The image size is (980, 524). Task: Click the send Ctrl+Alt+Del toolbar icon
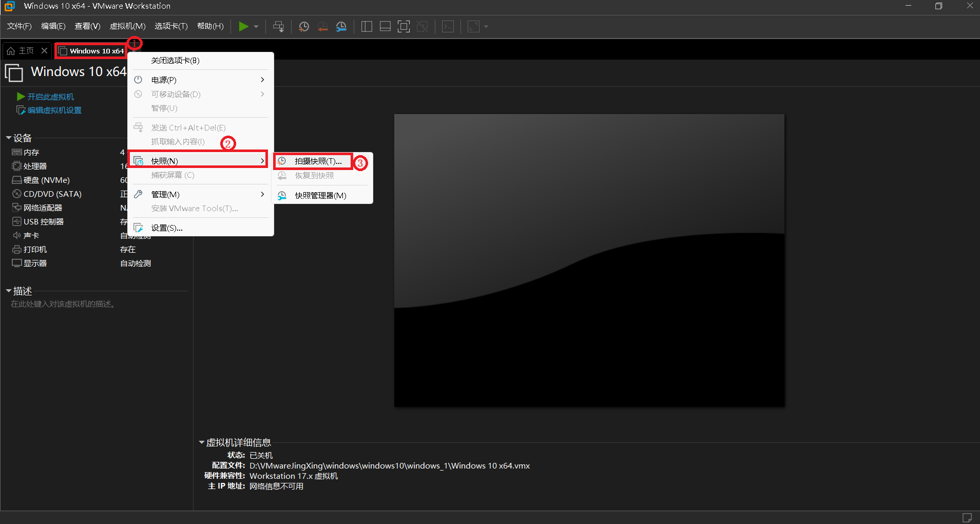coord(278,27)
